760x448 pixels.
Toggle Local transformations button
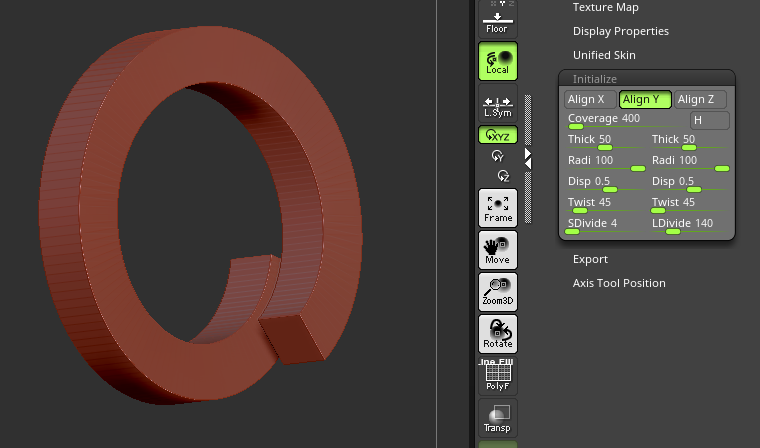(498, 61)
